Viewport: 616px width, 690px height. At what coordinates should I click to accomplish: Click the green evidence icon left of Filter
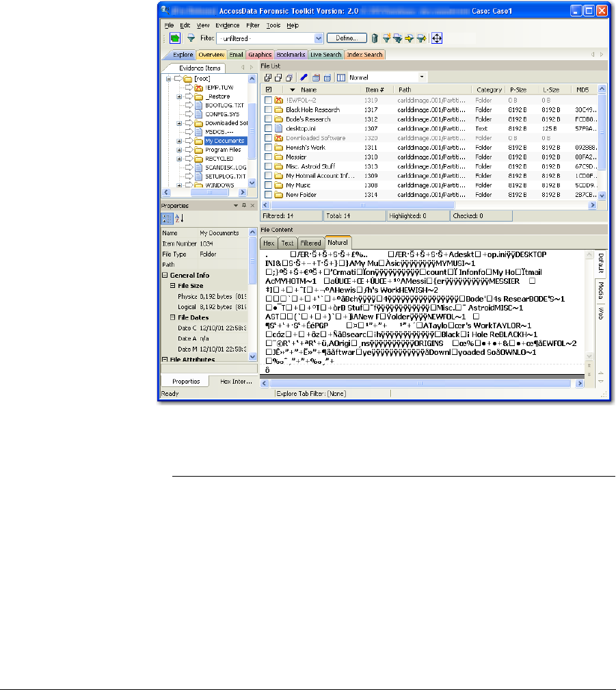tap(175, 38)
